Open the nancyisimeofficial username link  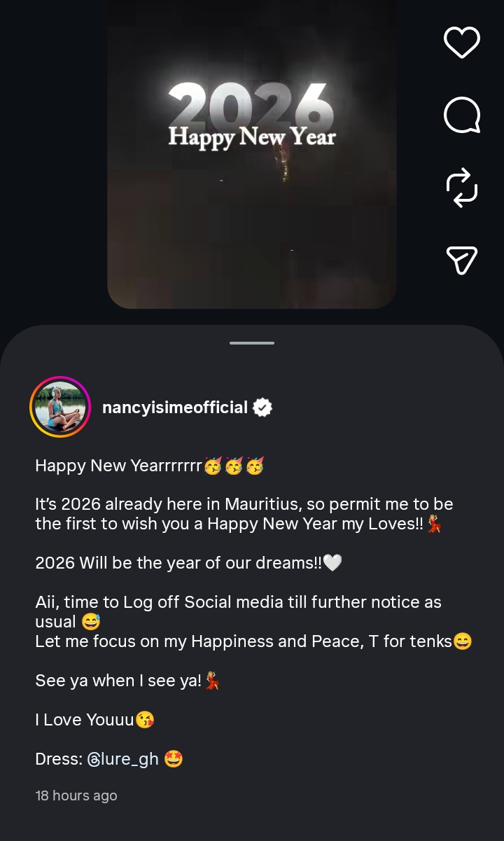[x=175, y=408]
